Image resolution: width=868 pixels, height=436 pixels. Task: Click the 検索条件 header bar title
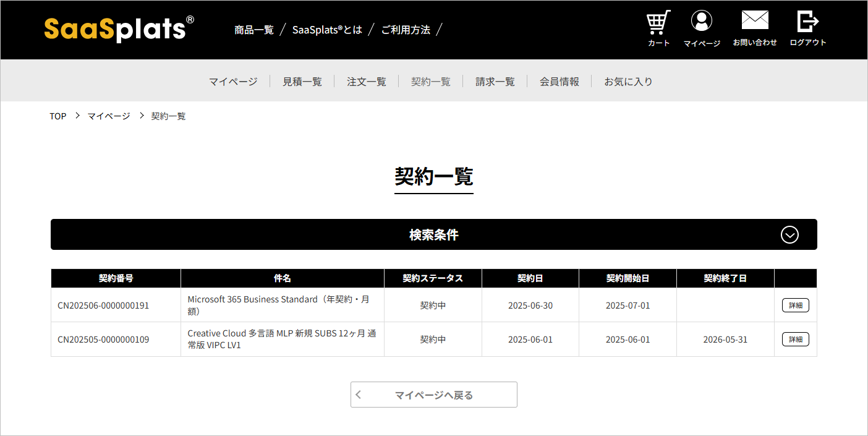[434, 235]
